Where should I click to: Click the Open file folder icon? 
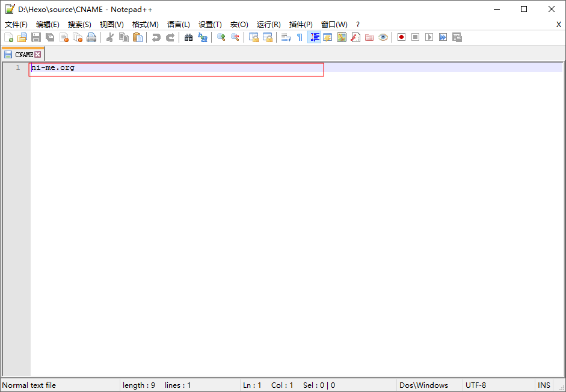point(22,37)
